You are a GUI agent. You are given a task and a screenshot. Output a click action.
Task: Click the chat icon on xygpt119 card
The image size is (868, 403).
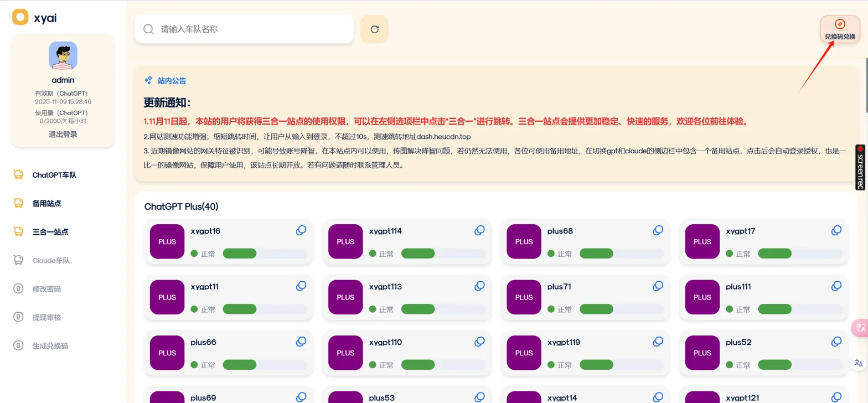click(x=658, y=342)
